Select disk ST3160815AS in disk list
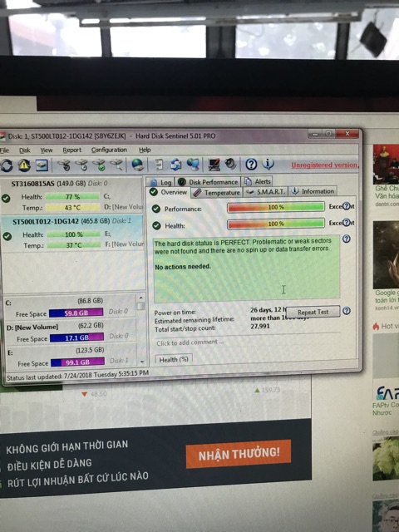Viewport: 399px width, 532px height. pyautogui.click(x=71, y=196)
